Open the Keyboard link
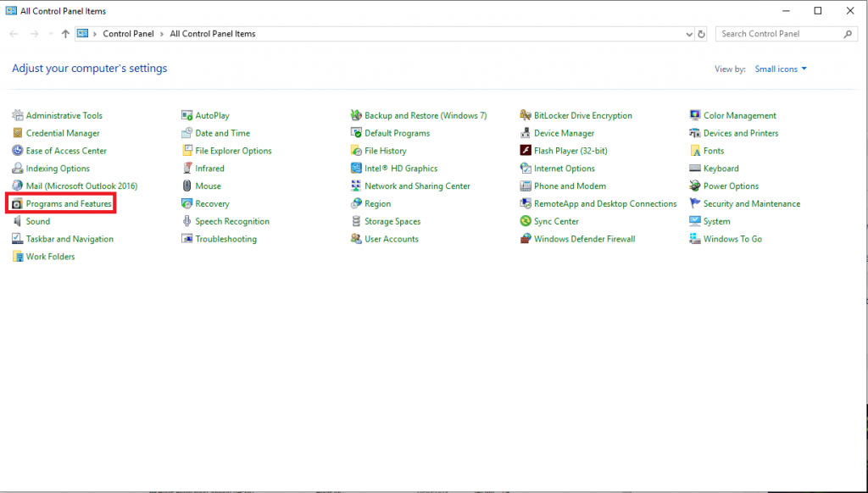 click(721, 169)
